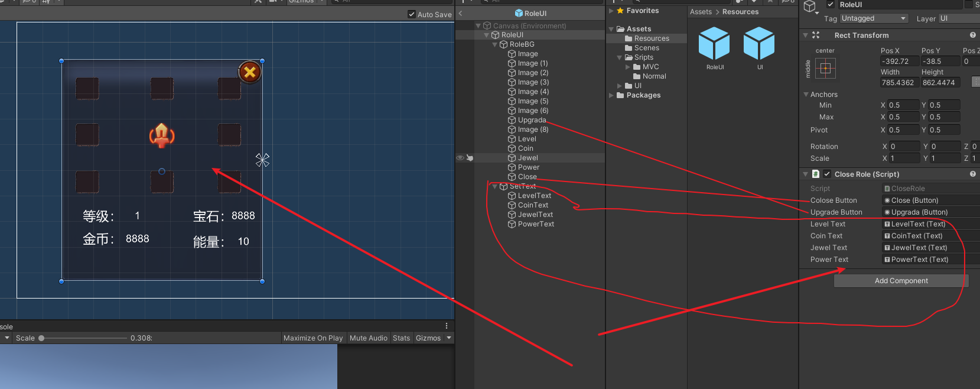Open the Layer dropdown showing UI
The height and width of the screenshot is (389, 980).
click(959, 19)
